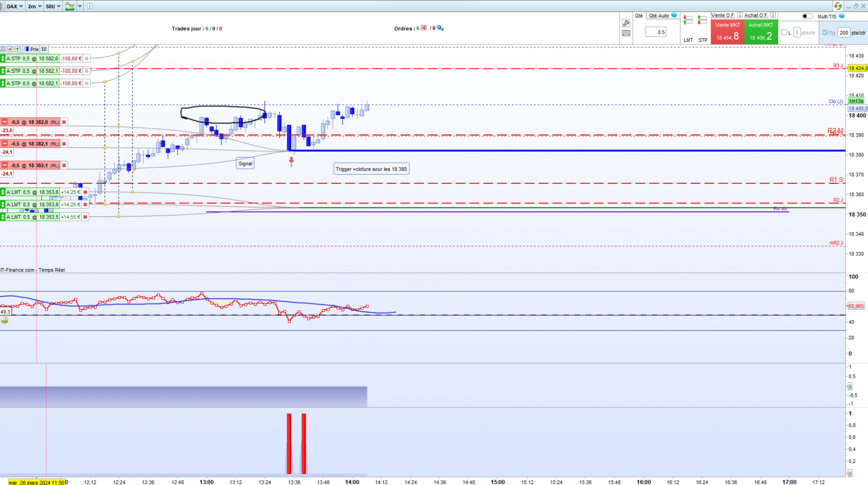Viewport: 868px width, 485px height.
Task: Open the gears settings icon beside Ordres
Action: (440, 28)
